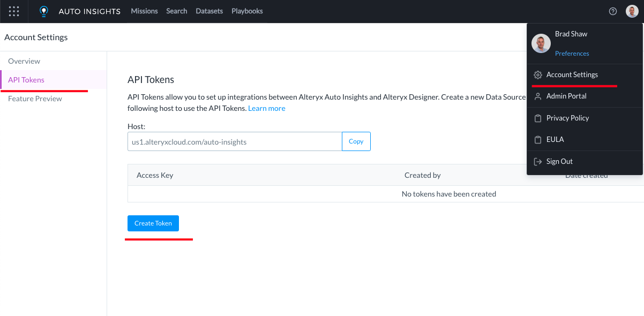Screen dimensions: 644x316
Task: Navigate to Playbooks
Action: [247, 11]
